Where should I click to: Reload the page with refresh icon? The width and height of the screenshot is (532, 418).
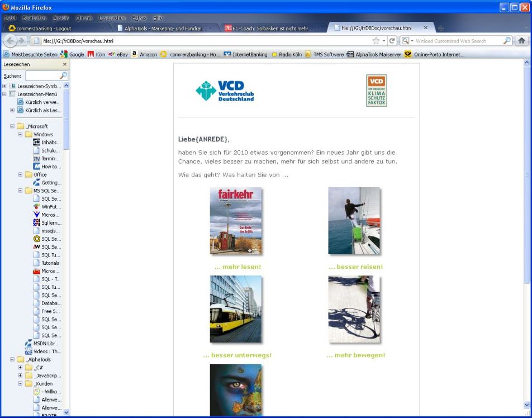coord(392,41)
